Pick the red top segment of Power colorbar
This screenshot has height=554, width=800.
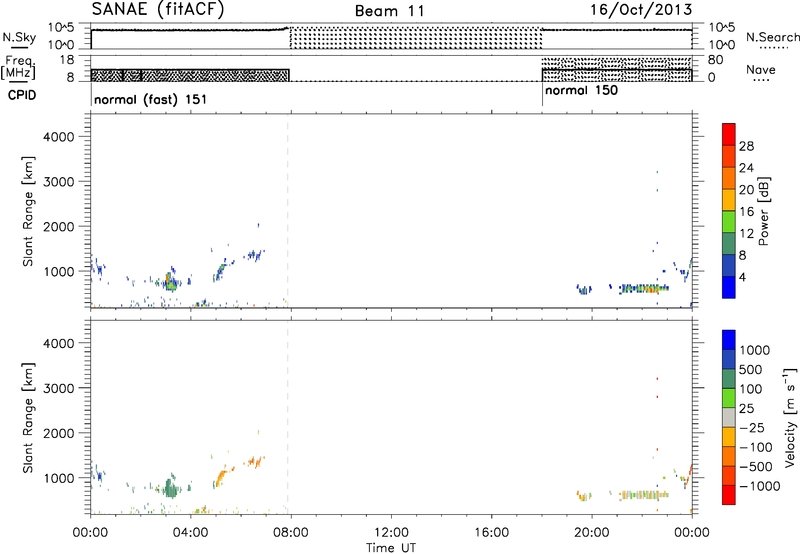(x=729, y=134)
